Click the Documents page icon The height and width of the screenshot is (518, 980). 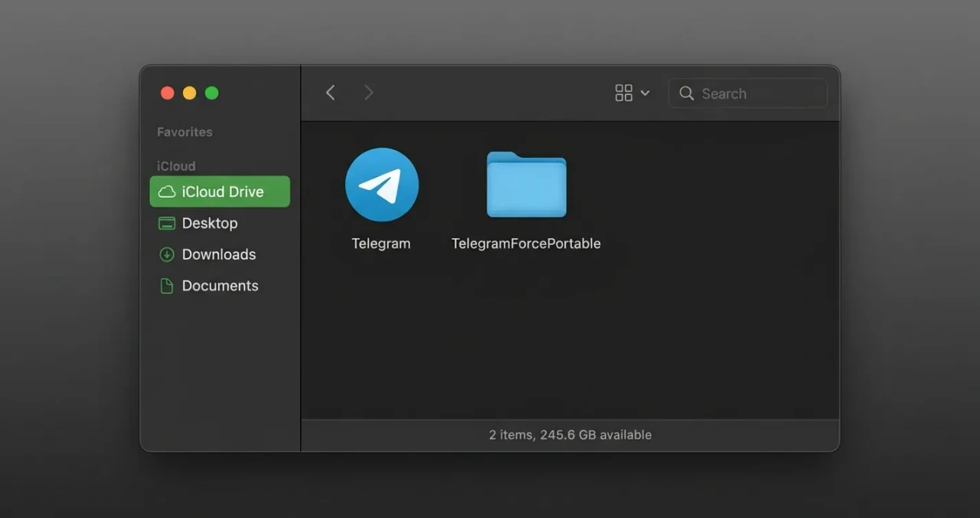(x=166, y=286)
